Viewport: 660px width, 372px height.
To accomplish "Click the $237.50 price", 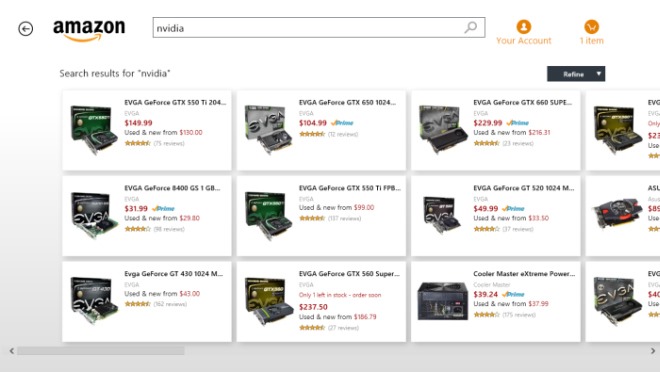I will (x=313, y=307).
